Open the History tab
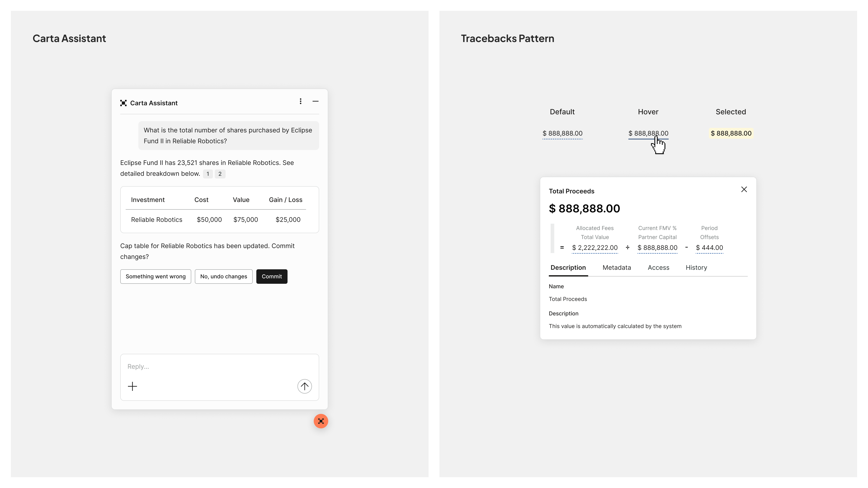868x488 pixels. click(696, 267)
